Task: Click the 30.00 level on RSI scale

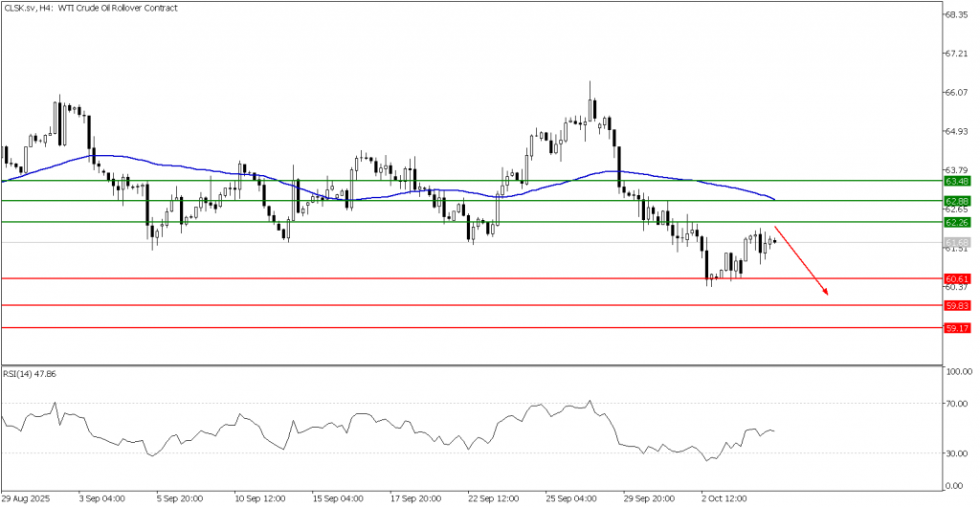Action: coord(959,453)
